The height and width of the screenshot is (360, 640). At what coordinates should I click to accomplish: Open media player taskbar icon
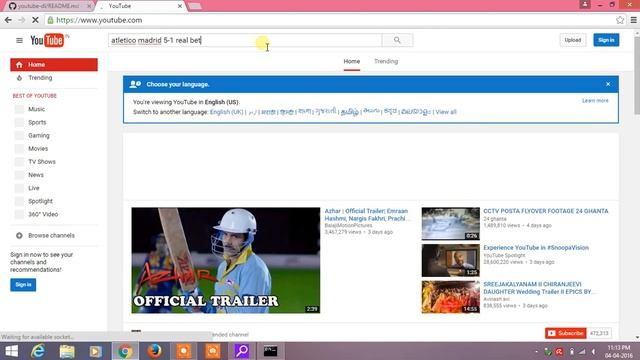click(96, 351)
